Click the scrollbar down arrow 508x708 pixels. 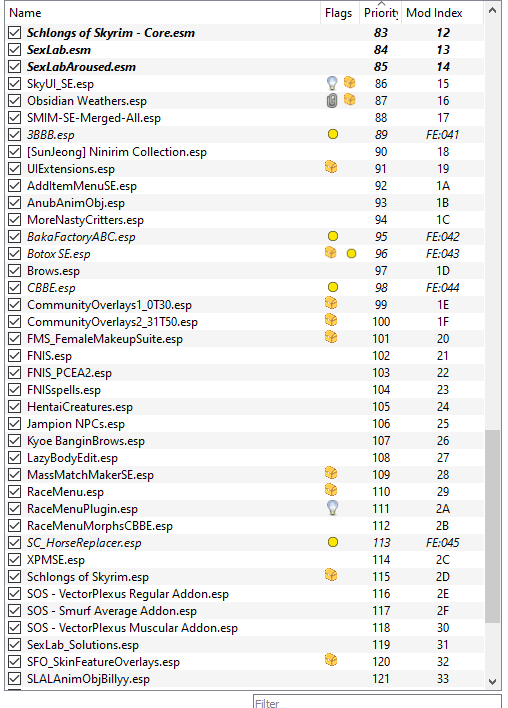pyautogui.click(x=493, y=681)
